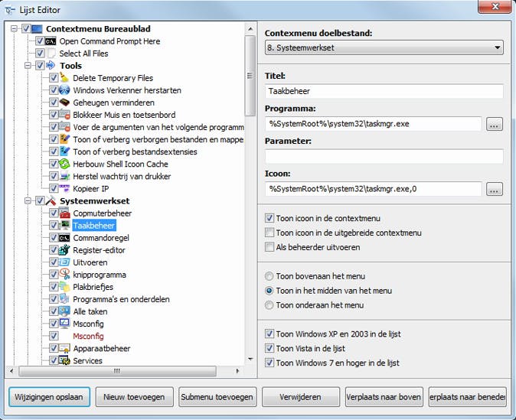Click the knipprogramma scissors icon
The image size is (516, 420).
(x=64, y=275)
